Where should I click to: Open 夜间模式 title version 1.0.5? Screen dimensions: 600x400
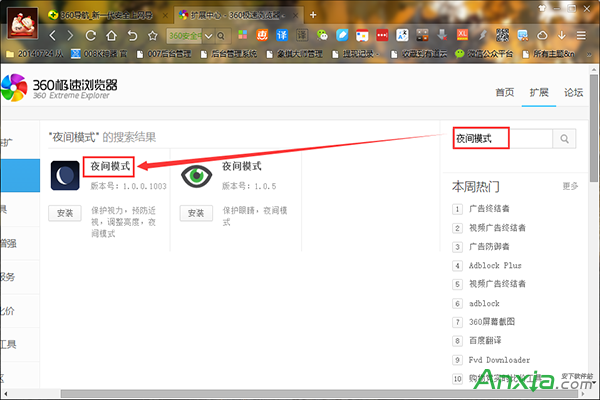(x=242, y=167)
